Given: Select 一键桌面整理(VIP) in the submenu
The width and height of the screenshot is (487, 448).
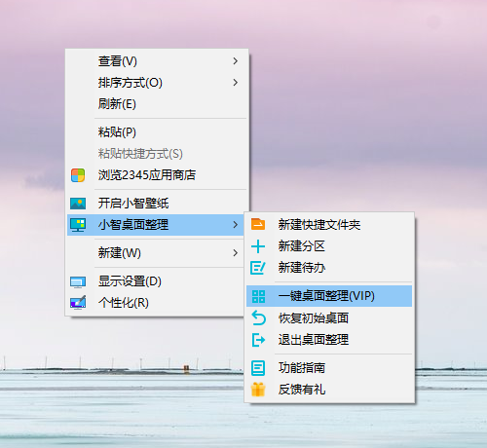Looking at the screenshot, I should [x=329, y=296].
